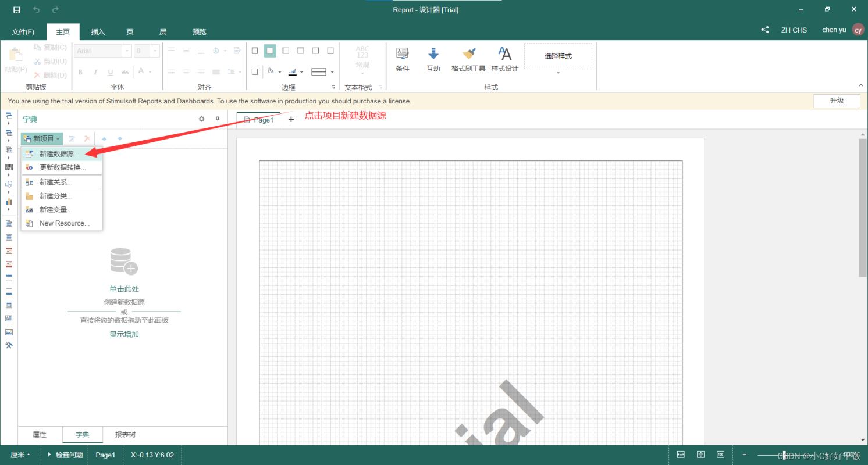The height and width of the screenshot is (465, 868).
Task: Choose 新建关系... menu item
Action: (62, 182)
